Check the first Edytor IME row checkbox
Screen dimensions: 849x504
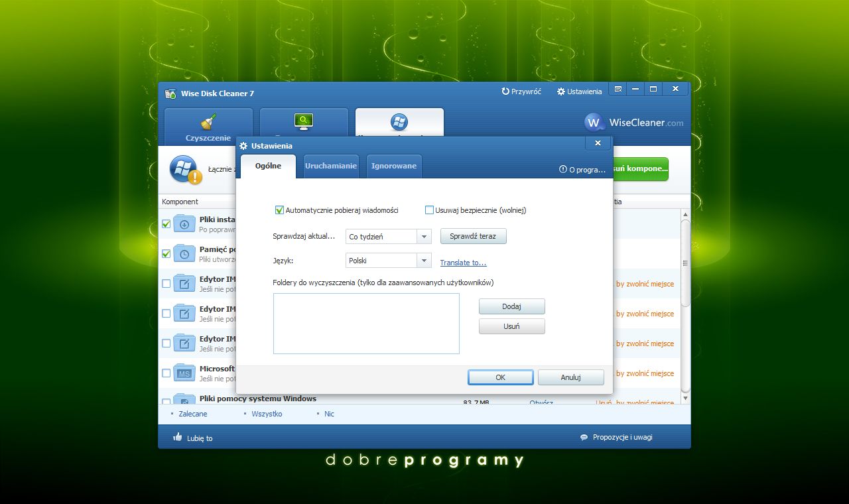pos(166,284)
